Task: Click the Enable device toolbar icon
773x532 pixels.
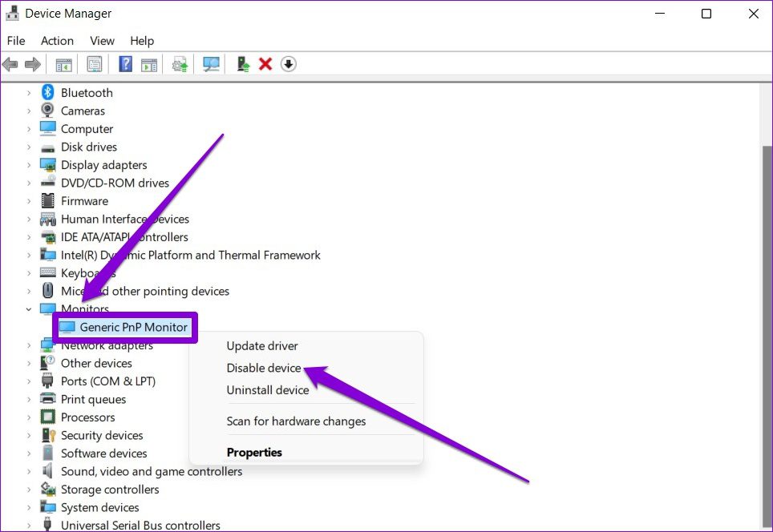Action: point(243,64)
